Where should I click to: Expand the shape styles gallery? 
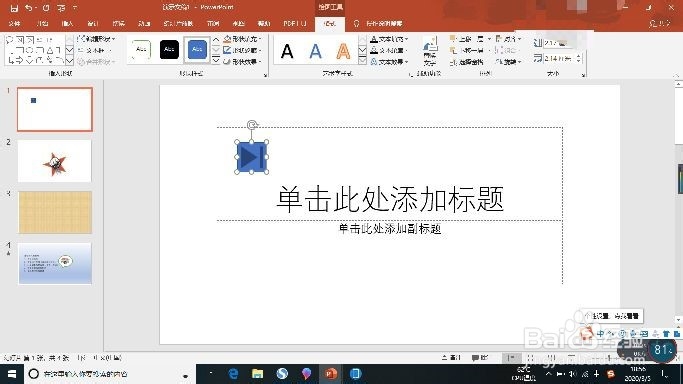pyautogui.click(x=216, y=61)
